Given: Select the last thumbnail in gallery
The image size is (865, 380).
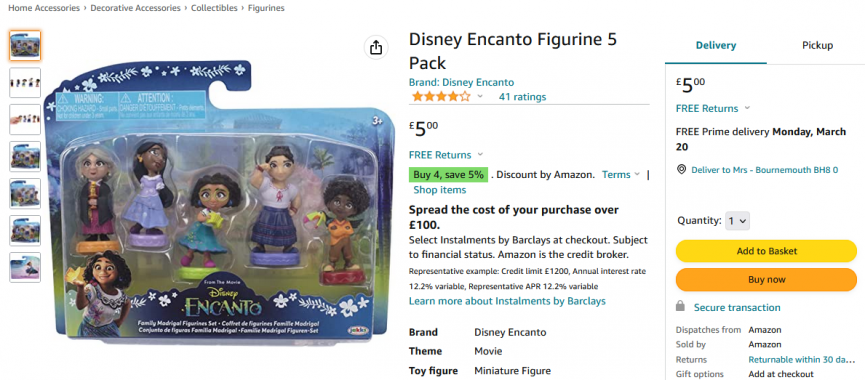Looking at the screenshot, I should pyautogui.click(x=25, y=267).
